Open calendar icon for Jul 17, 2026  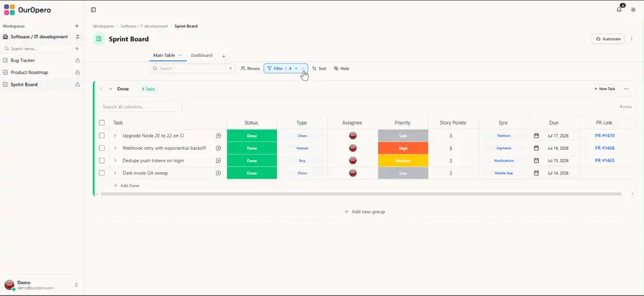pos(536,136)
